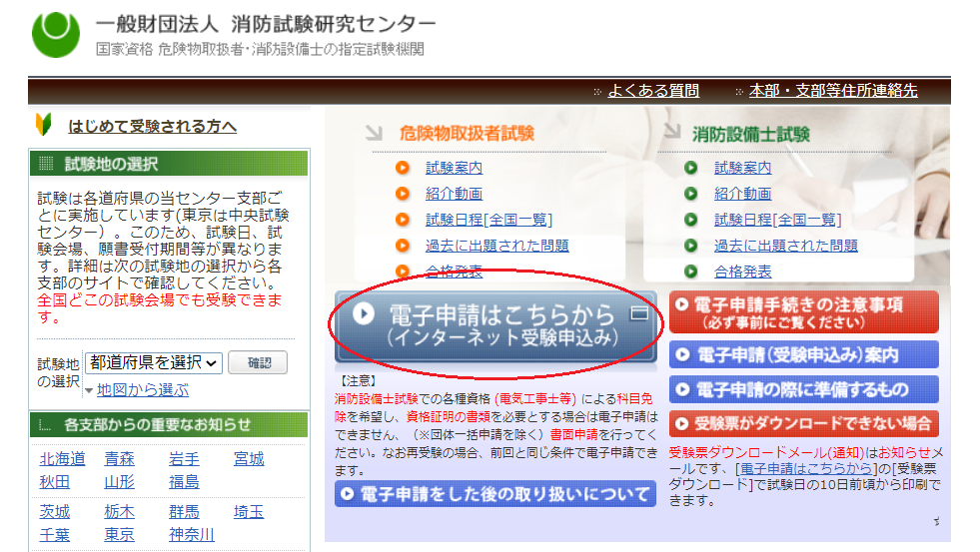Screen dimensions: 980x552
Task: Open hazardous materials 合格発表 link
Action: point(454,272)
